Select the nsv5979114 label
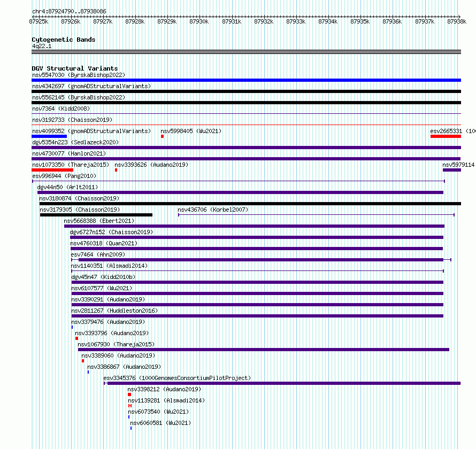Viewport: 476px width, 449px height. (x=458, y=165)
